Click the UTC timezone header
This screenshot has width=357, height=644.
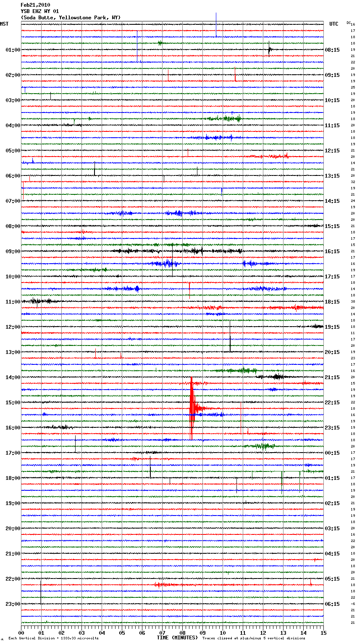334,24
